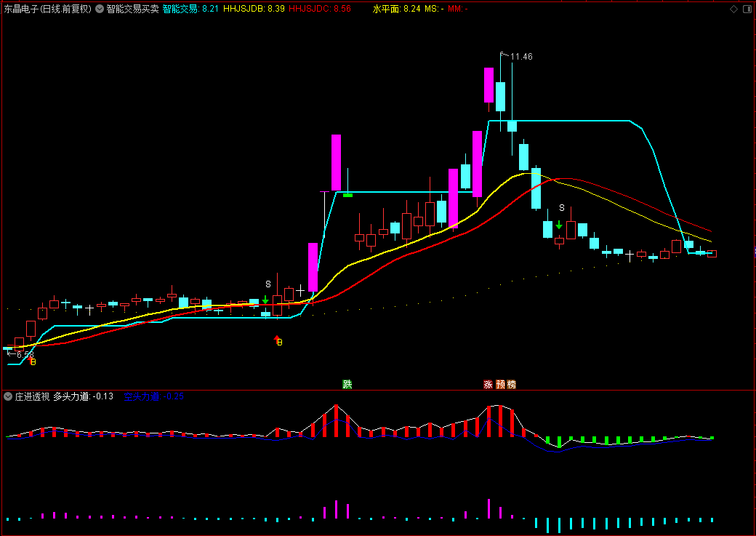
Task: Click the diamond icon at the top right
Action: [x=733, y=9]
